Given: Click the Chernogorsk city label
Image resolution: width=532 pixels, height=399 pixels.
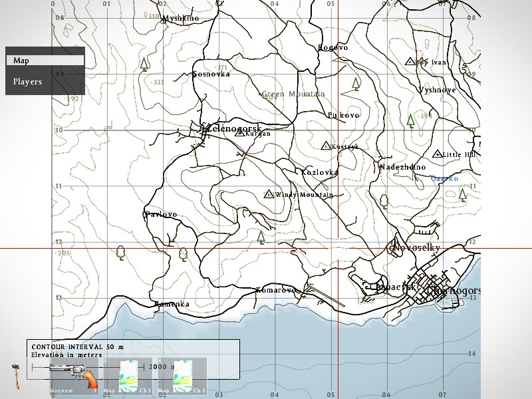Looking at the screenshot, I should tap(454, 291).
